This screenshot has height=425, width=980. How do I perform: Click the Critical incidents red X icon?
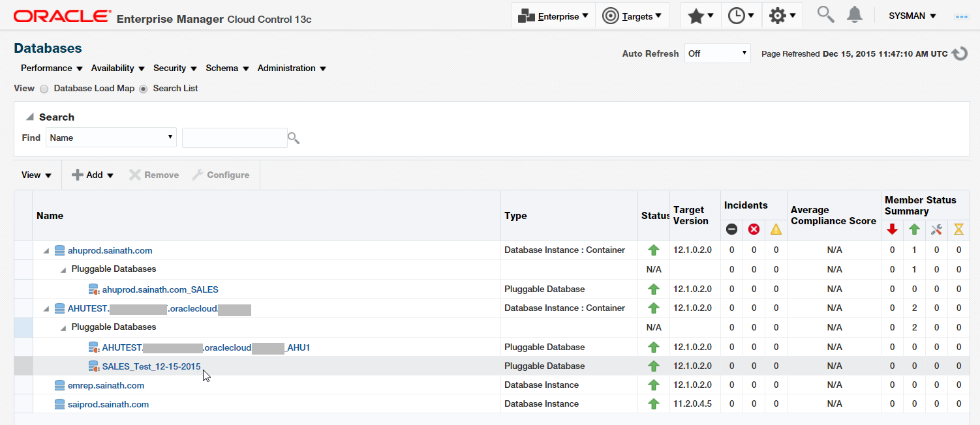tap(754, 229)
